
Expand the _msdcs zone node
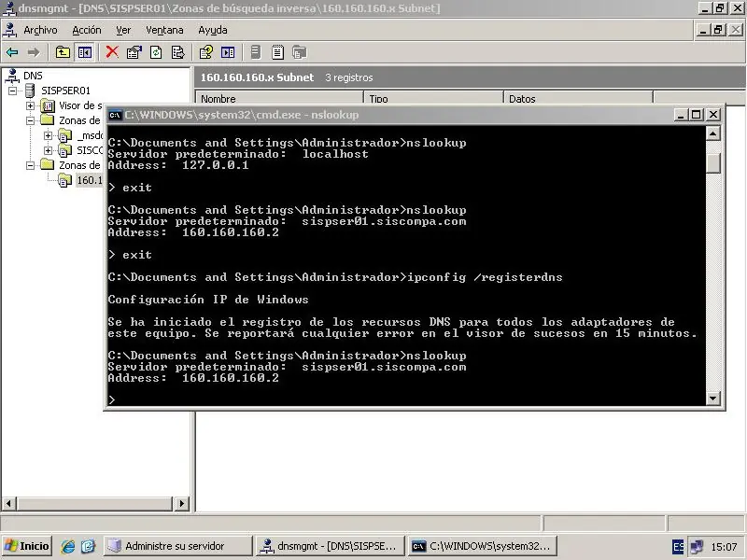49,135
